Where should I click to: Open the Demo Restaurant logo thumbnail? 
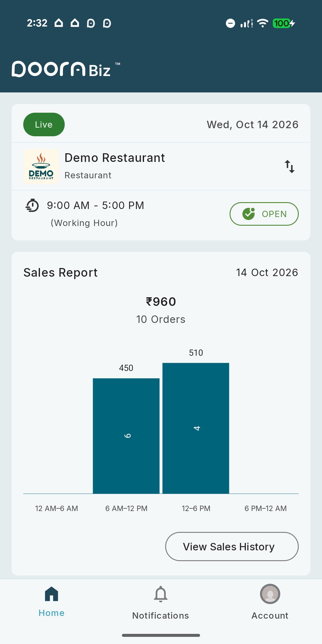41,166
